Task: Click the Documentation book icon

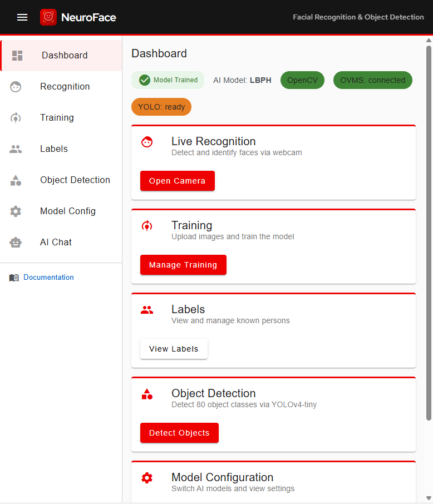Action: pos(14,278)
